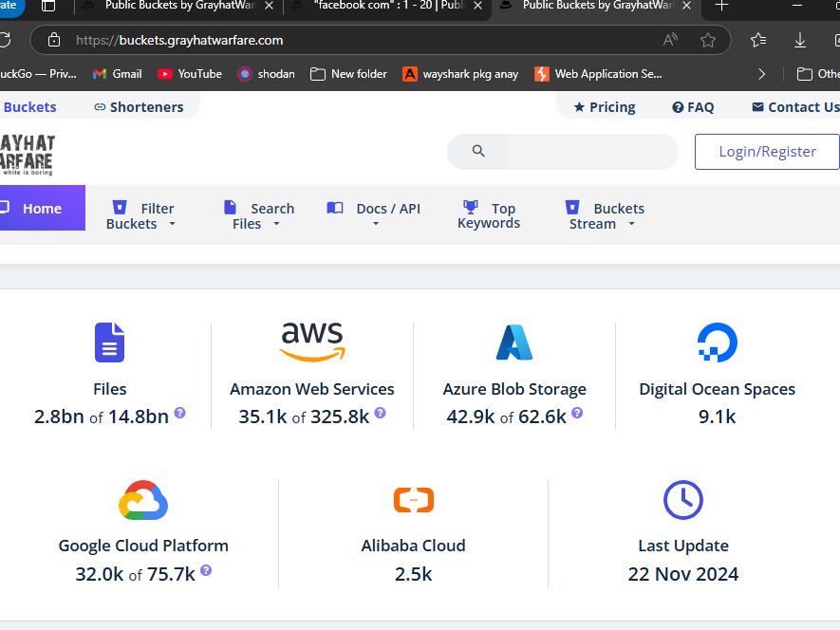This screenshot has width=840, height=630.
Task: Open the New folder bookmark folder
Action: (x=348, y=74)
